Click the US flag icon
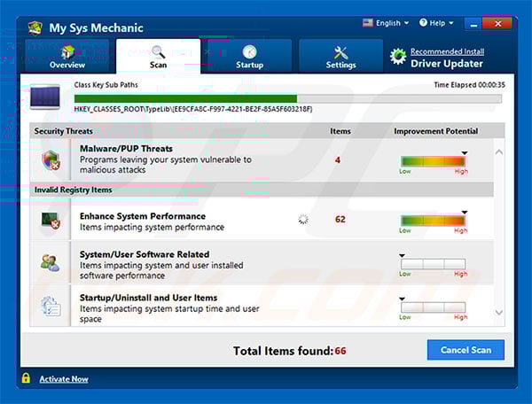The width and height of the screenshot is (532, 404). tap(367, 23)
